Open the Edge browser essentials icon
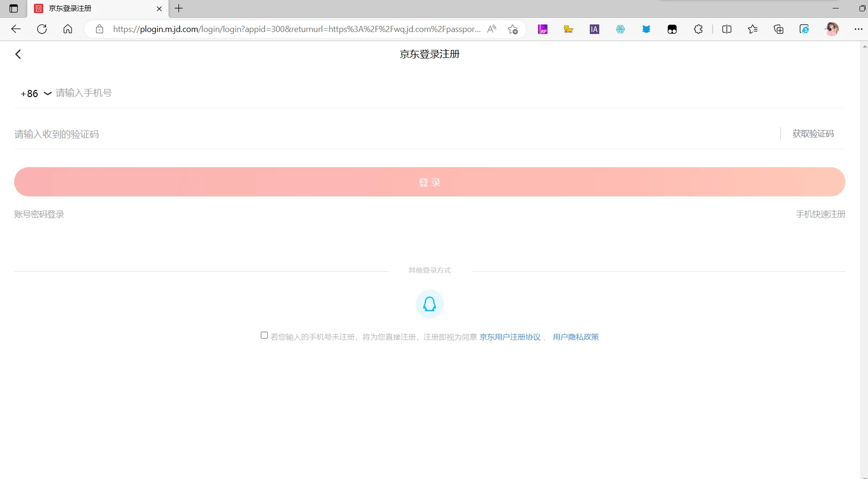This screenshot has height=479, width=868. coord(804,29)
